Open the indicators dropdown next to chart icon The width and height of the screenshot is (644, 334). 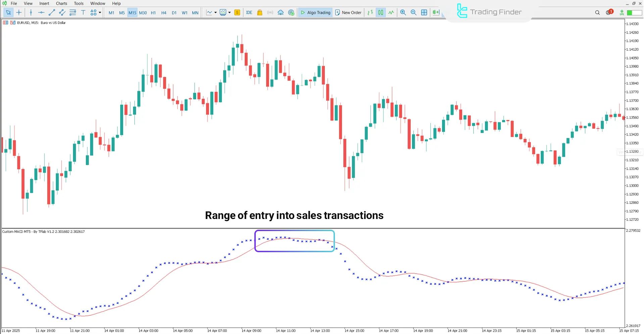[x=230, y=12]
